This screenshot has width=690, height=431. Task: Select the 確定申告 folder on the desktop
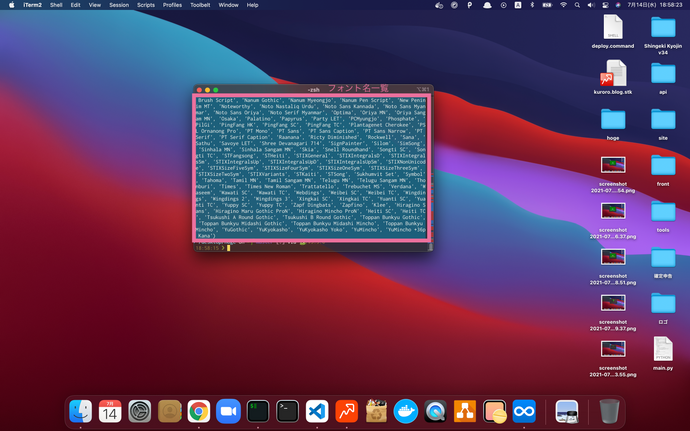tap(663, 258)
